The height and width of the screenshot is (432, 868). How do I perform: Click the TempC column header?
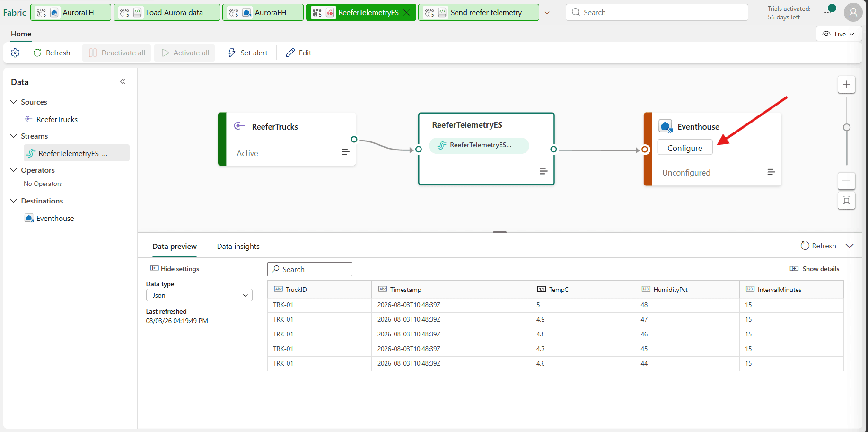tap(583, 290)
